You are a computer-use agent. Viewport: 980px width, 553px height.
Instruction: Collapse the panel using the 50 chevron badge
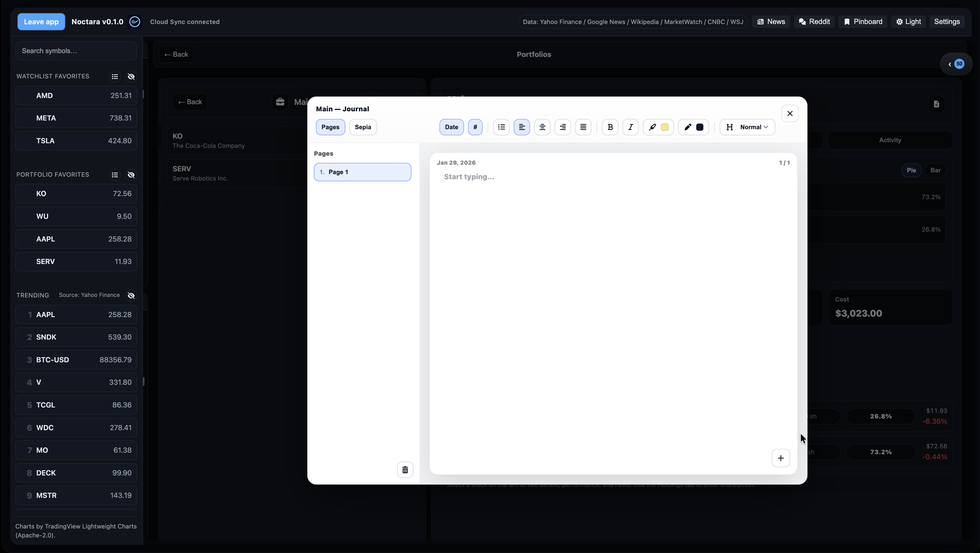tap(957, 64)
